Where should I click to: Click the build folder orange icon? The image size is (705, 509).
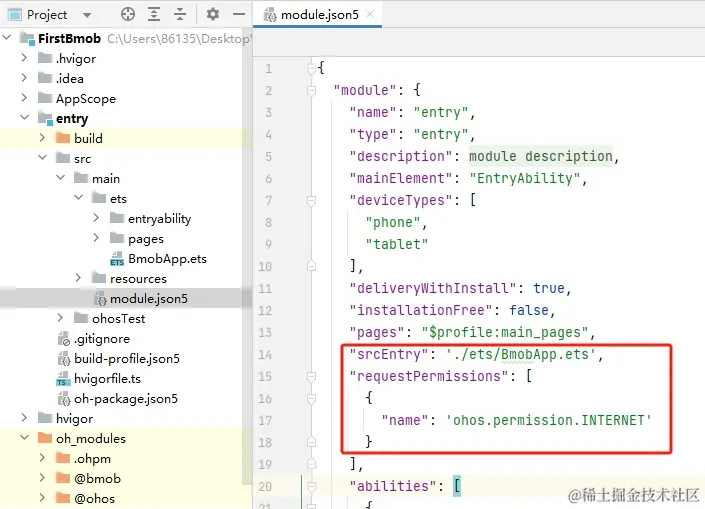click(63, 138)
